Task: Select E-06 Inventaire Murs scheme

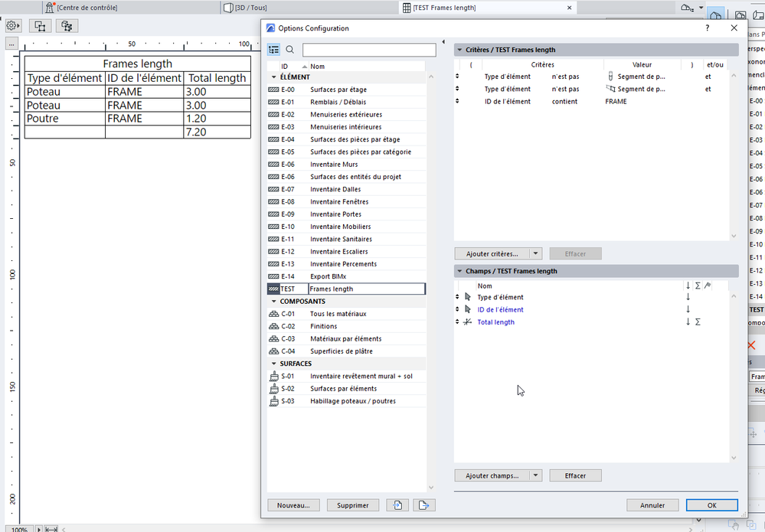Action: point(346,165)
